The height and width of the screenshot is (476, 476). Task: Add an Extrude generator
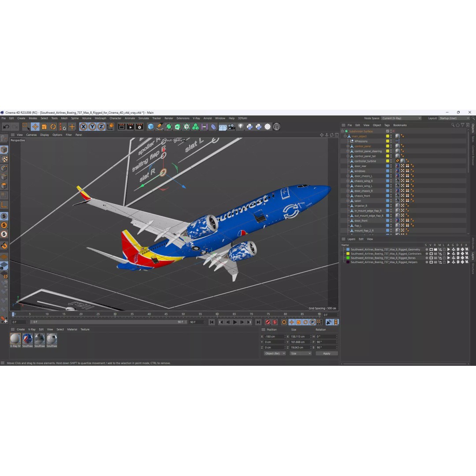(x=178, y=126)
